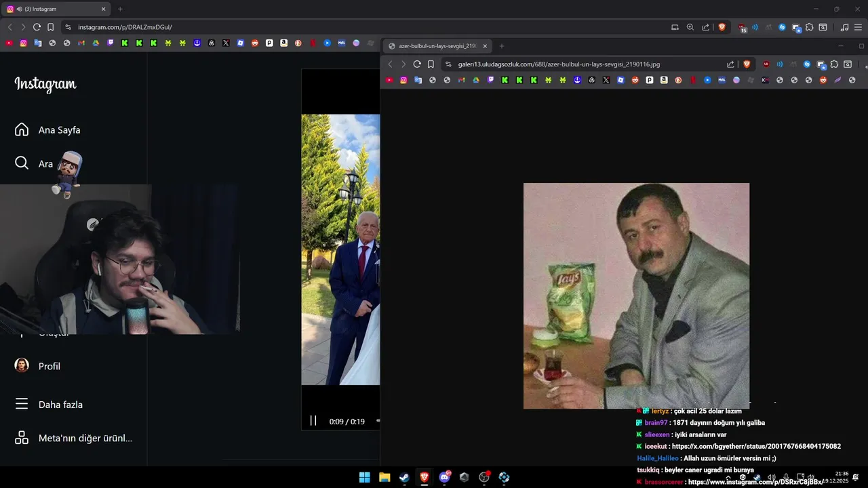Open Twitch bookmark in uludagsozluk window
Screen dimensions: 868x488
click(490, 80)
